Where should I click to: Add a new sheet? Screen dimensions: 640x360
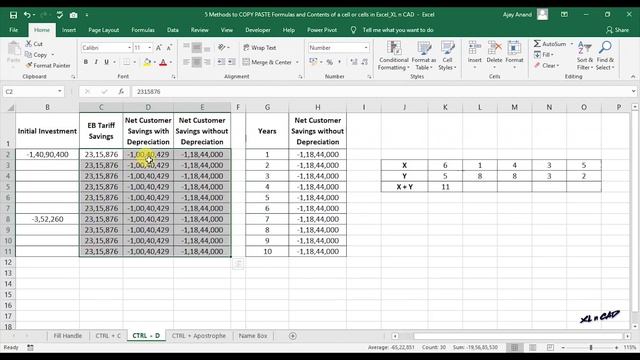293,336
